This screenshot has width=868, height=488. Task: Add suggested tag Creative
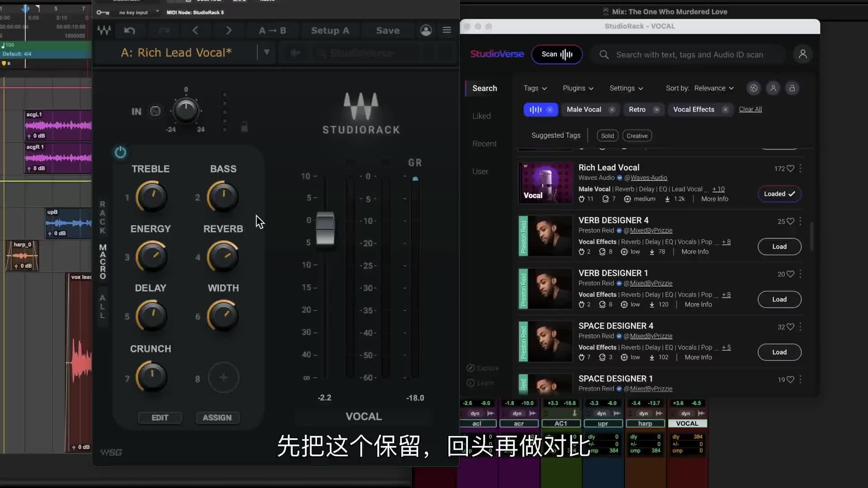point(637,136)
